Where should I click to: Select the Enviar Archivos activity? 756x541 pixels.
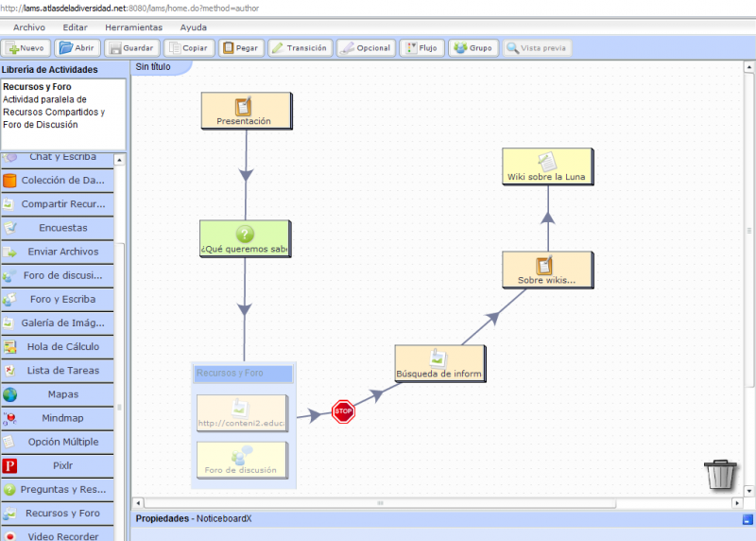[58, 252]
